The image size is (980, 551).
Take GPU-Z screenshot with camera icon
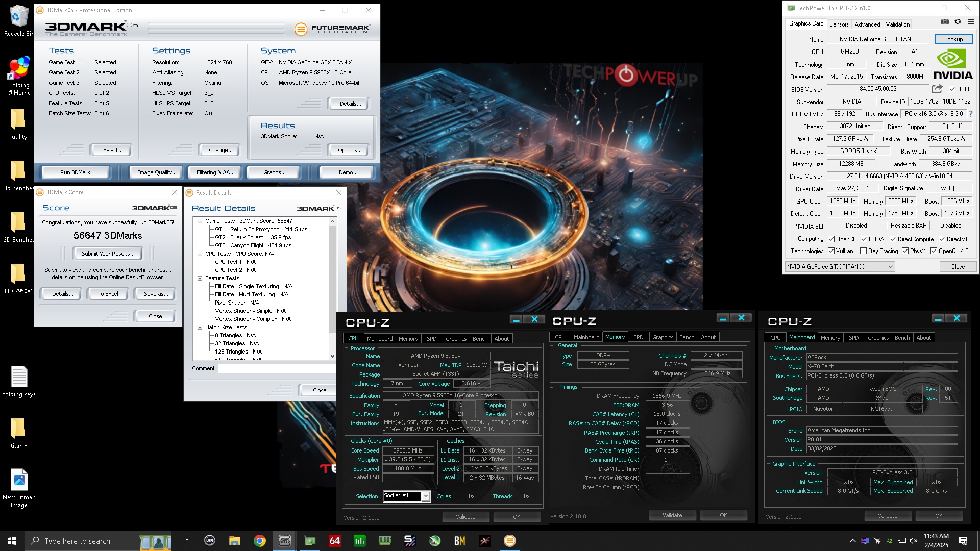coord(945,22)
